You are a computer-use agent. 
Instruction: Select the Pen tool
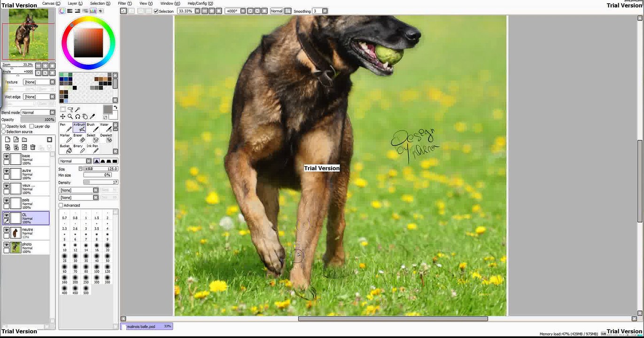66,128
